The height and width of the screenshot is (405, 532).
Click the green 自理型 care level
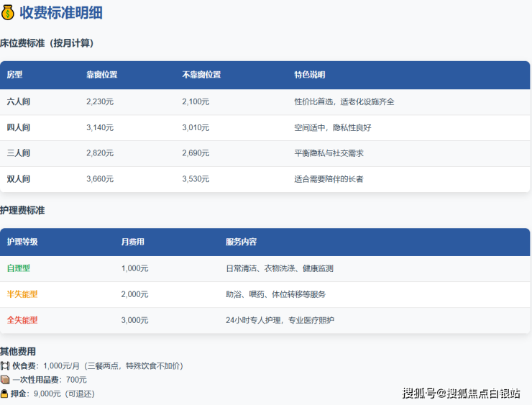(x=19, y=268)
